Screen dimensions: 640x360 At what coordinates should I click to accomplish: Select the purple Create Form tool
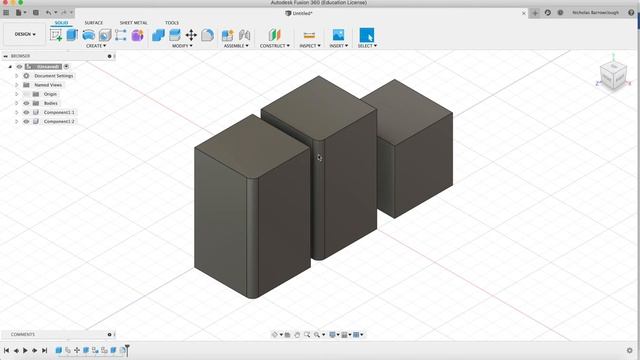[137, 35]
